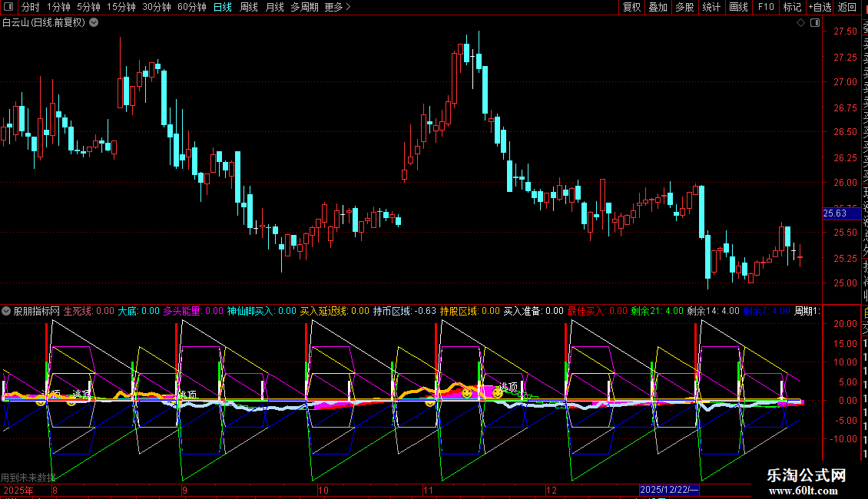Open the 多周期 multi-period view
This screenshot has width=868, height=499.
(x=304, y=7)
